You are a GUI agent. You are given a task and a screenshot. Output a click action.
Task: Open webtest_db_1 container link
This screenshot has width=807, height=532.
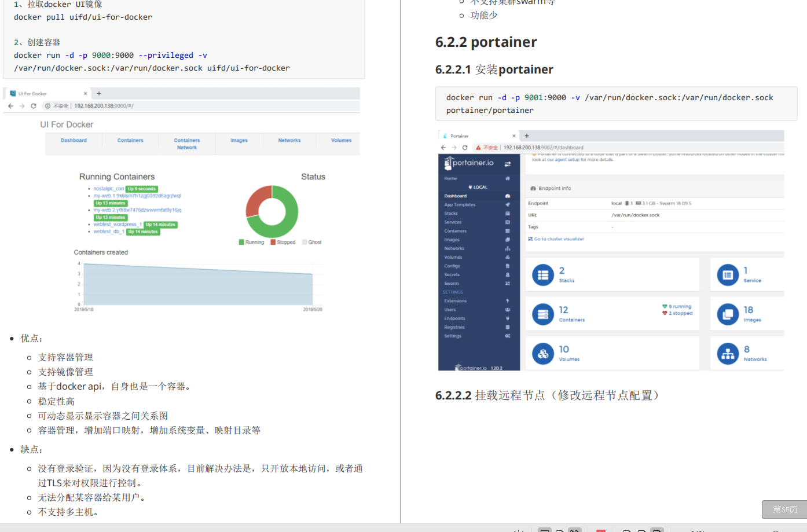(109, 232)
